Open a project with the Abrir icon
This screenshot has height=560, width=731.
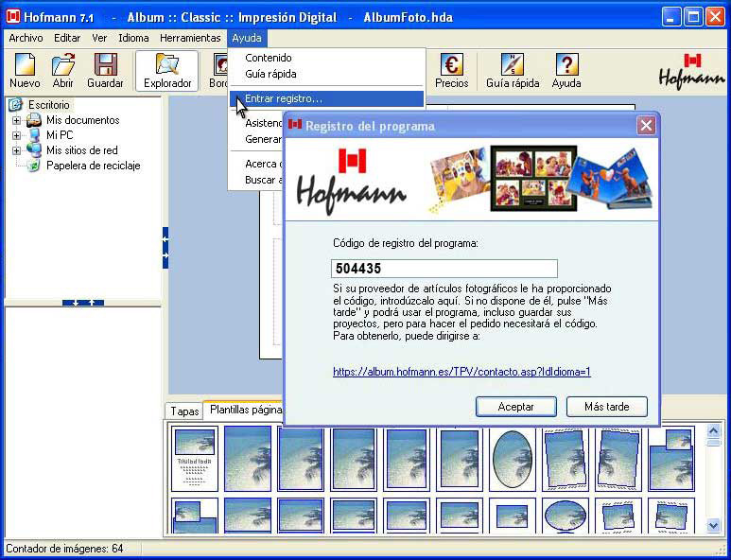[x=63, y=70]
